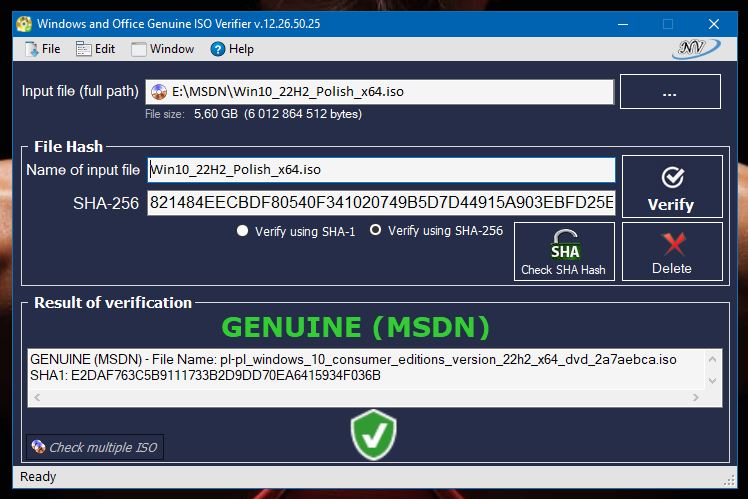Click the GENUINE (MSDN) result heading
The image size is (748, 499).
(x=355, y=327)
